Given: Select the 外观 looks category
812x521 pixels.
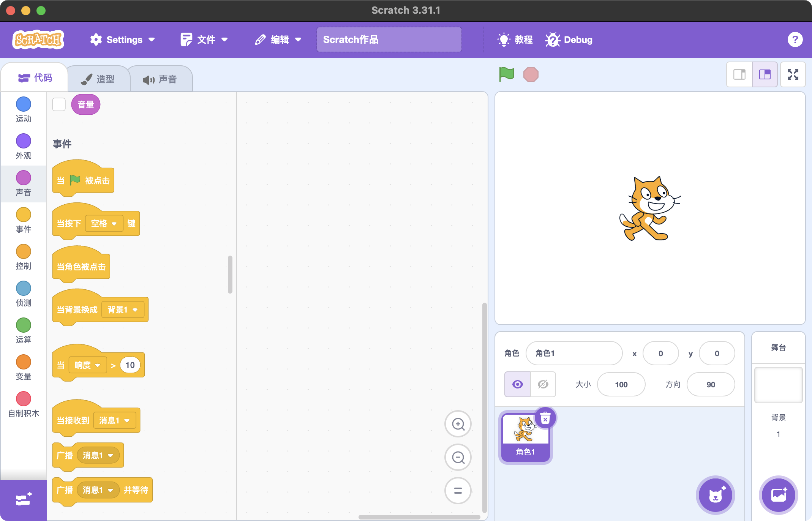Looking at the screenshot, I should tap(24, 147).
